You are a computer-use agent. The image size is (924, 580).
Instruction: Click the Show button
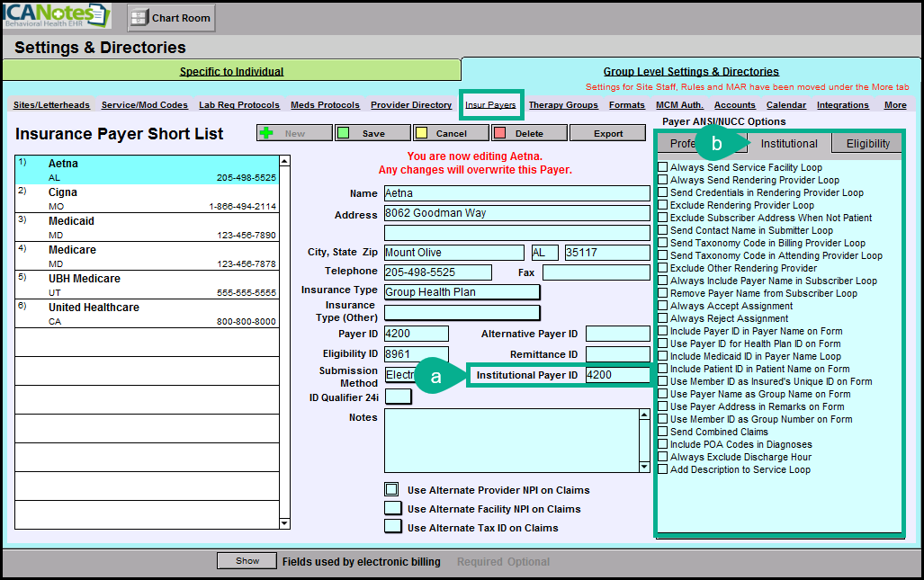click(x=247, y=561)
